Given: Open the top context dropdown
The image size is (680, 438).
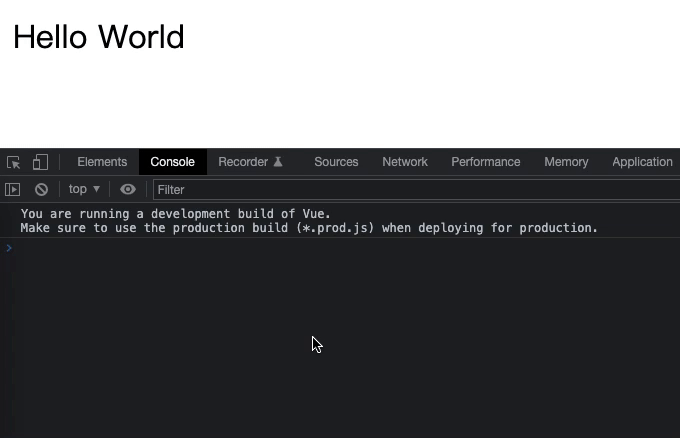Looking at the screenshot, I should [84, 189].
